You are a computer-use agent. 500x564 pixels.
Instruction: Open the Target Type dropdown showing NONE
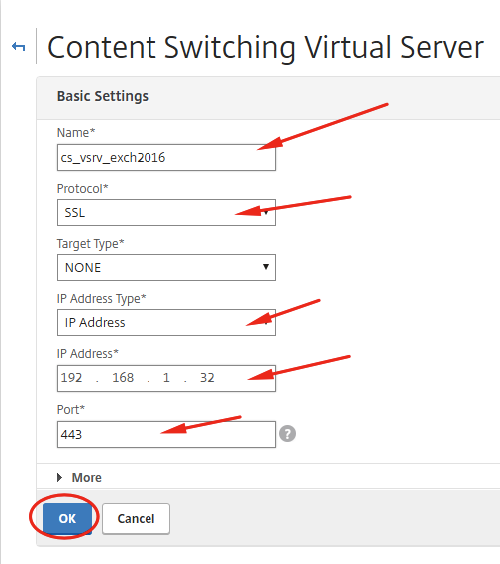166,268
